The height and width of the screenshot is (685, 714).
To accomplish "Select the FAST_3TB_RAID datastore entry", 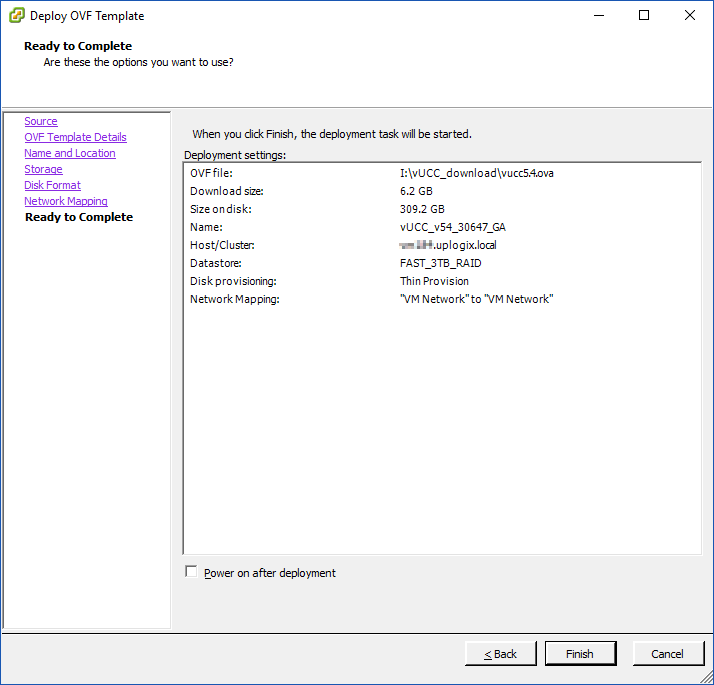I will pos(447,263).
